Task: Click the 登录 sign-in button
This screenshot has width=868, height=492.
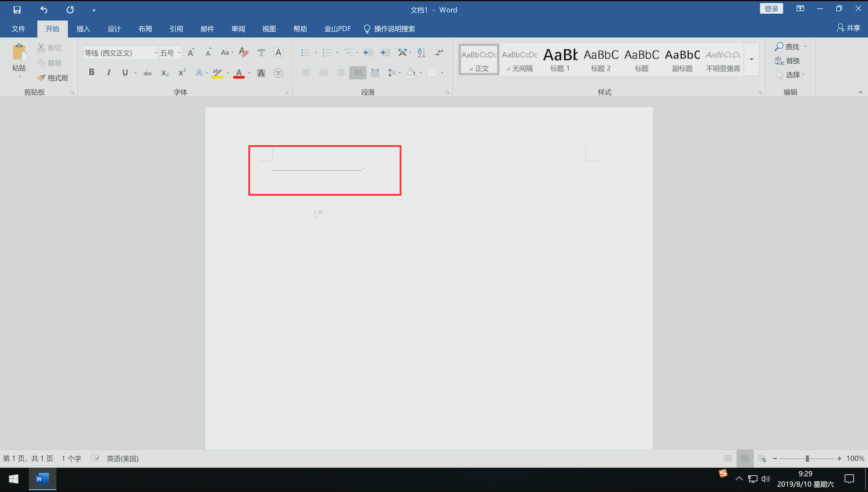Action: tap(771, 8)
